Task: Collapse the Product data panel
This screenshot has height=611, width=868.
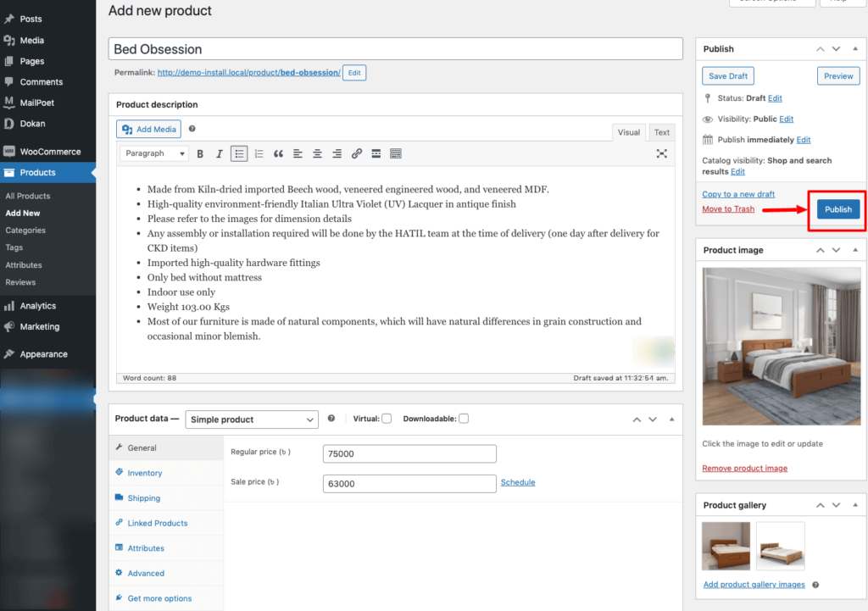Action: pyautogui.click(x=671, y=419)
